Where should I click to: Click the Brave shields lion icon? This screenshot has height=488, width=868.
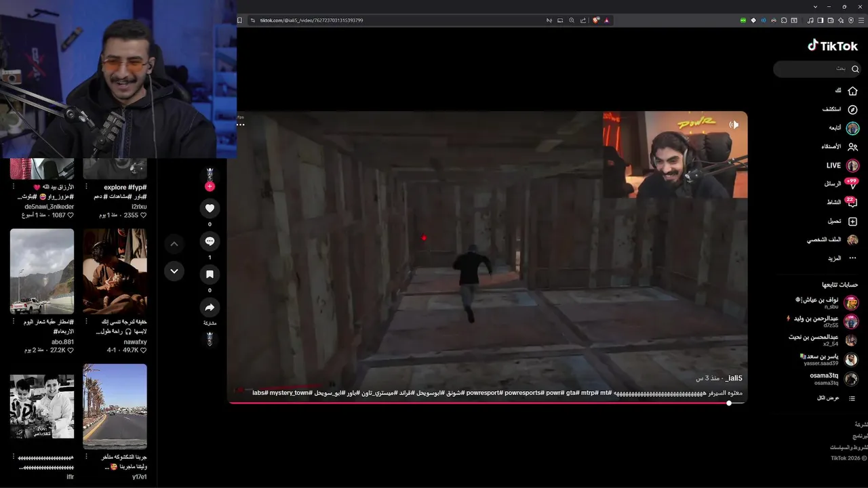pyautogui.click(x=596, y=20)
